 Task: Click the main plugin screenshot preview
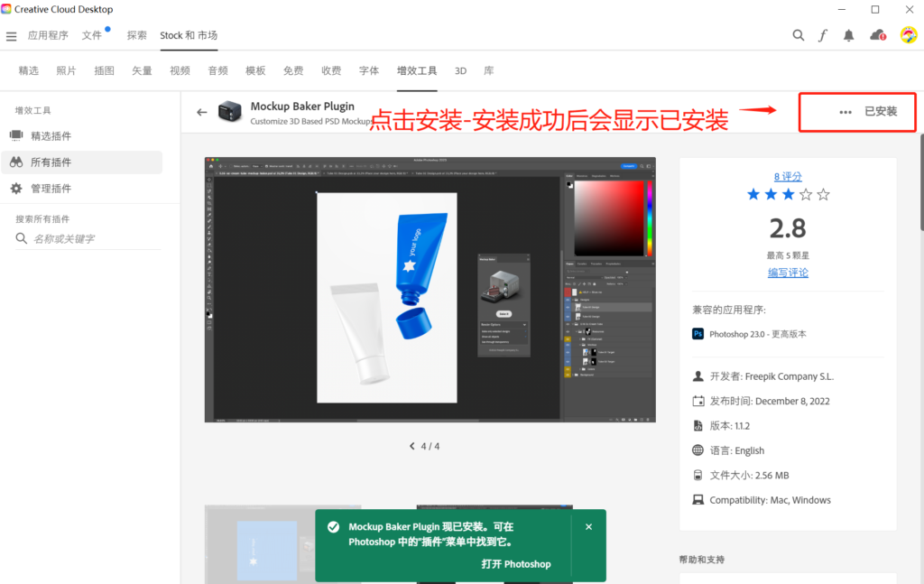(x=430, y=290)
